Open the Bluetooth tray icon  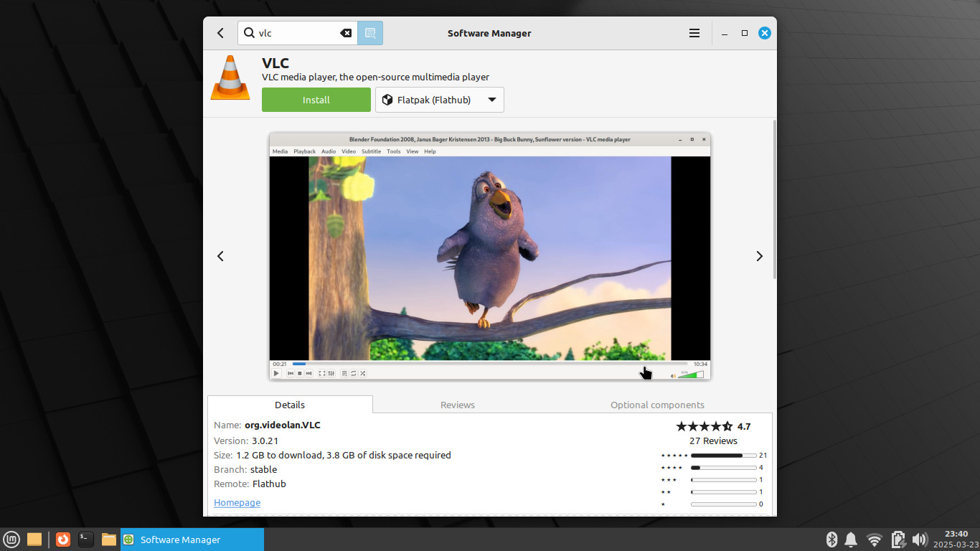click(832, 540)
